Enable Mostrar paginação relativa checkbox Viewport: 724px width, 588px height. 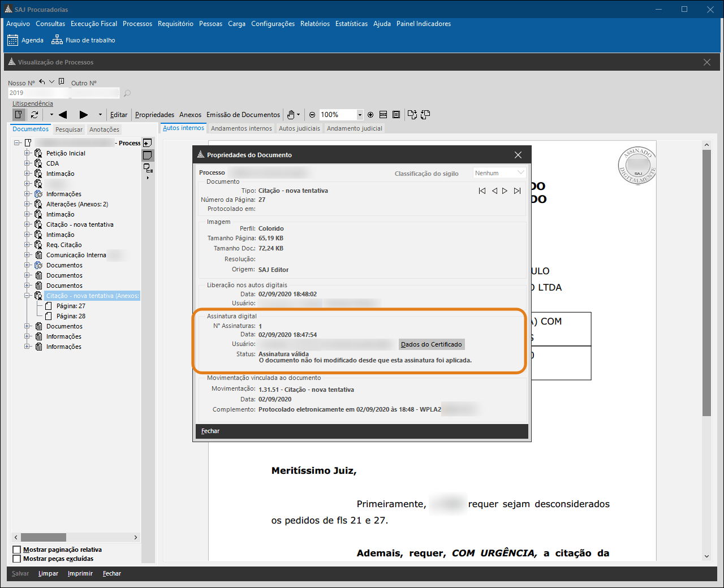(17, 550)
